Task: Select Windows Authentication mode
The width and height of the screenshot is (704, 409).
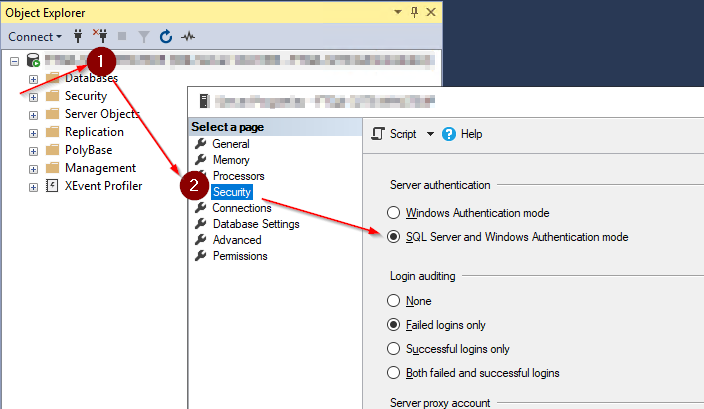Action: [468, 212]
